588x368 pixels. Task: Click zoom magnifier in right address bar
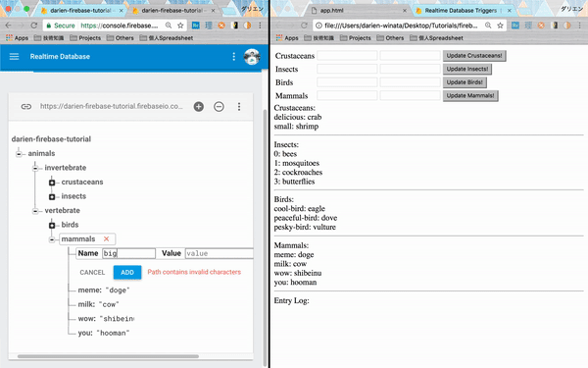tap(488, 26)
